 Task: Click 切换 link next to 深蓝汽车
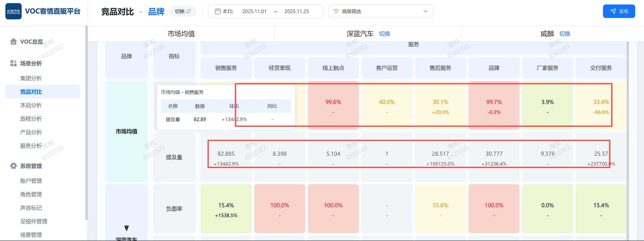[x=384, y=34]
